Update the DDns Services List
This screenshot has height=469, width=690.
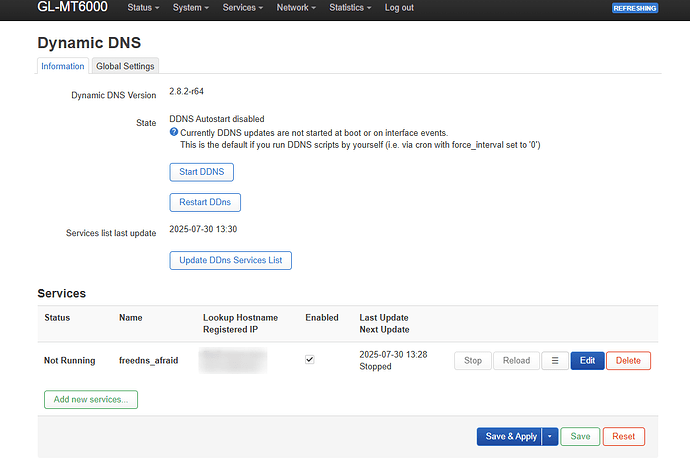[x=230, y=260]
